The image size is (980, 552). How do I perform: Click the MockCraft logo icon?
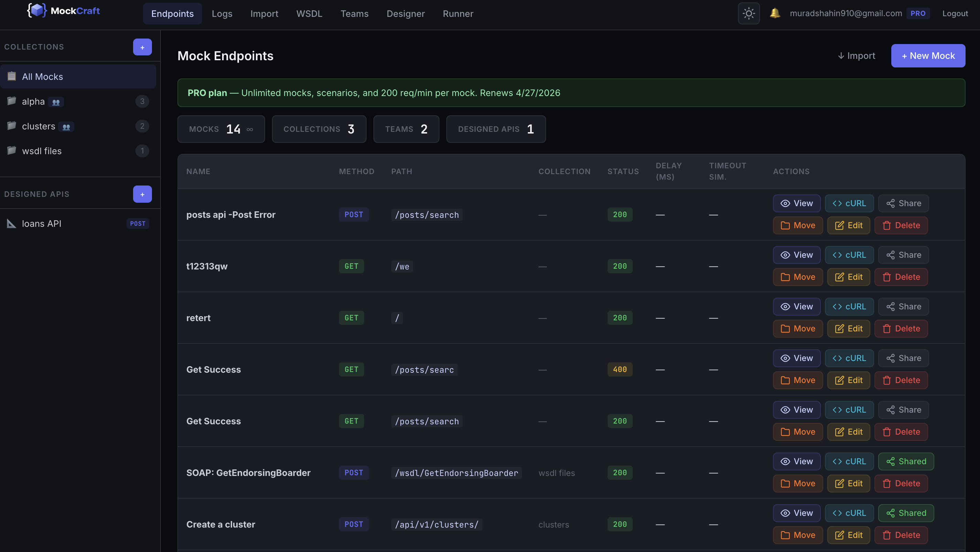tap(37, 11)
